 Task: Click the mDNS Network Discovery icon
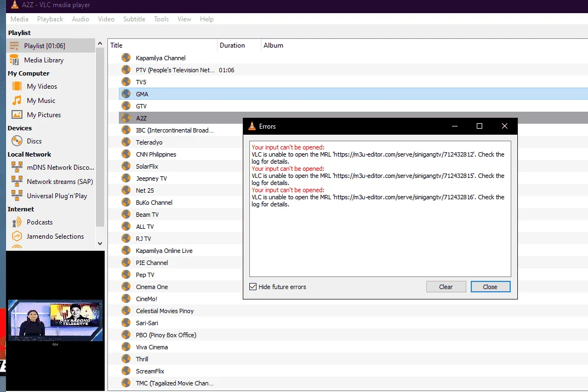click(x=17, y=167)
